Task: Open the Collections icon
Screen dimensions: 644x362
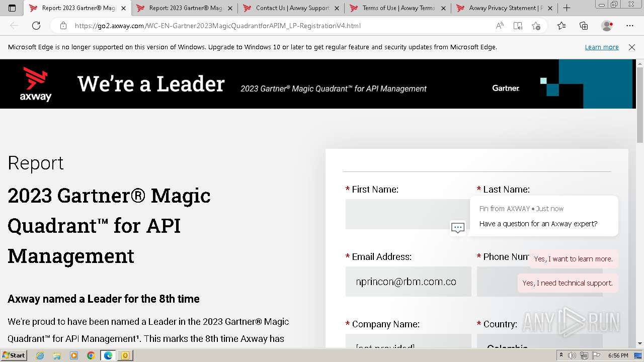Action: 584,26
